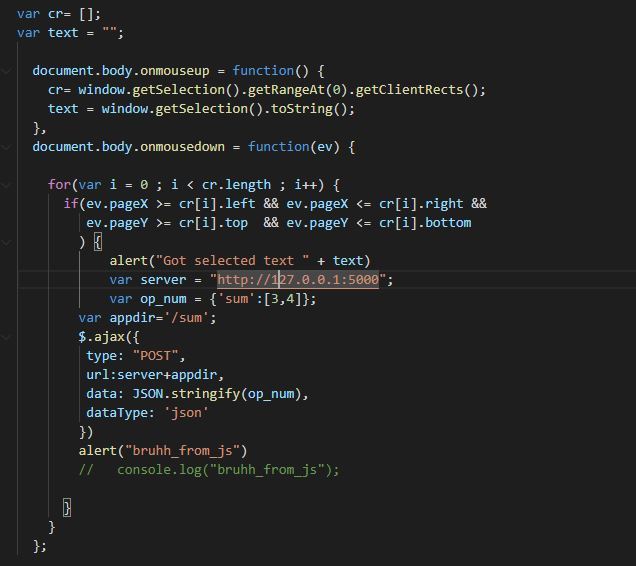Click the 'onmouseup' property name
This screenshot has height=566, width=636.
coord(175,71)
